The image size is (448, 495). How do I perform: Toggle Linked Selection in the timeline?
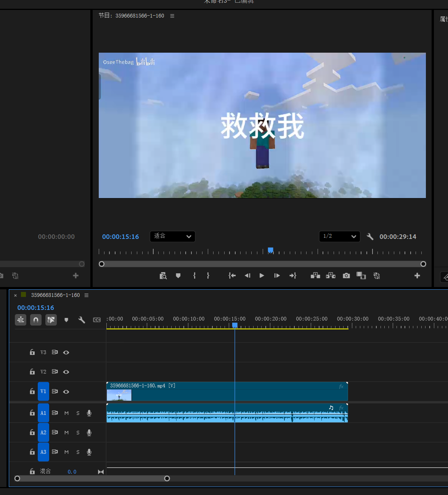[x=51, y=320]
